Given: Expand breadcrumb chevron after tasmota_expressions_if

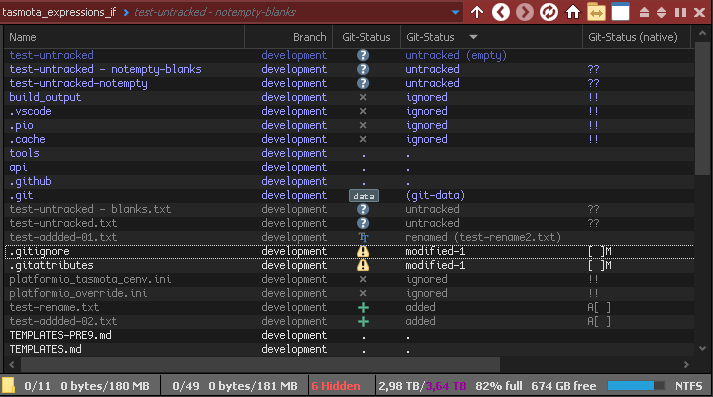Looking at the screenshot, I should click(x=126, y=13).
